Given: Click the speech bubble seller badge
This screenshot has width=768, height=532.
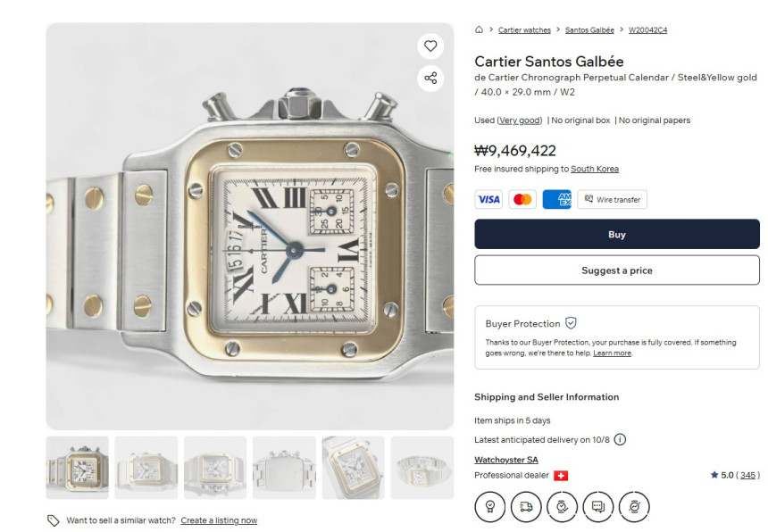Looking at the screenshot, I should click(597, 506).
